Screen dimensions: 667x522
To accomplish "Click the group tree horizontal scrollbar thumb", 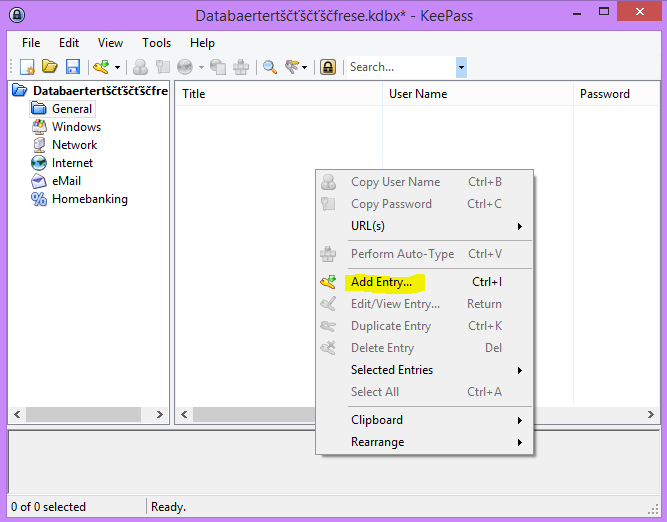I will click(x=83, y=414).
